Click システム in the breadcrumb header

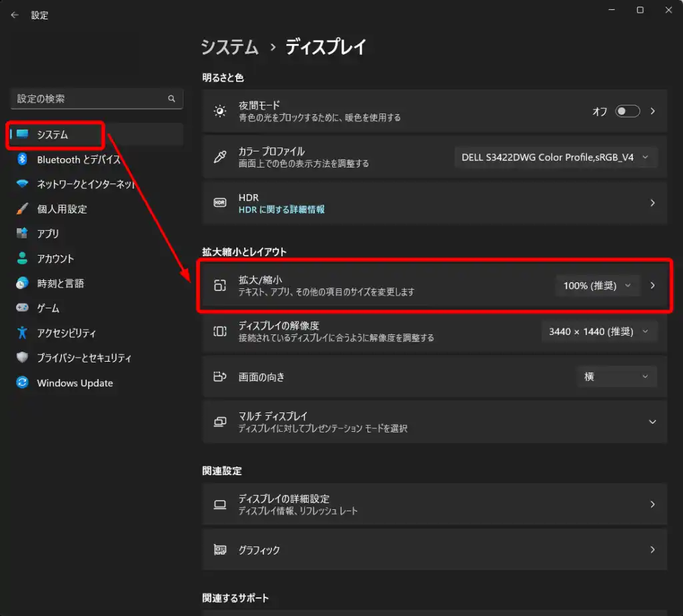point(229,47)
